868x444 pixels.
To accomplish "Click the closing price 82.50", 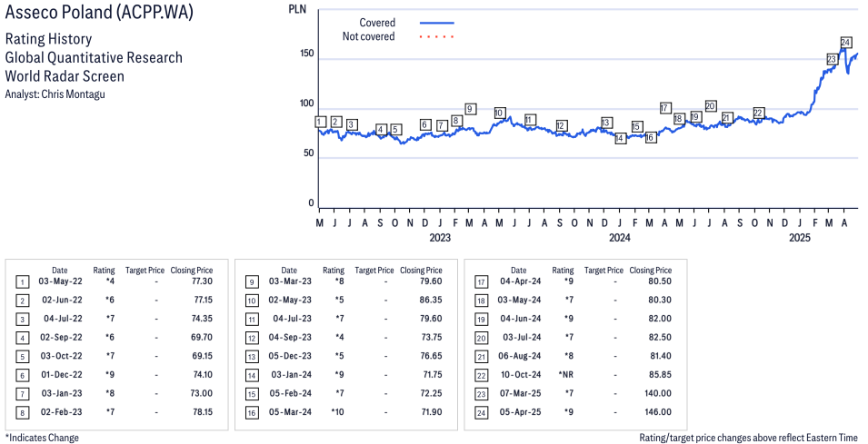I will point(661,337).
